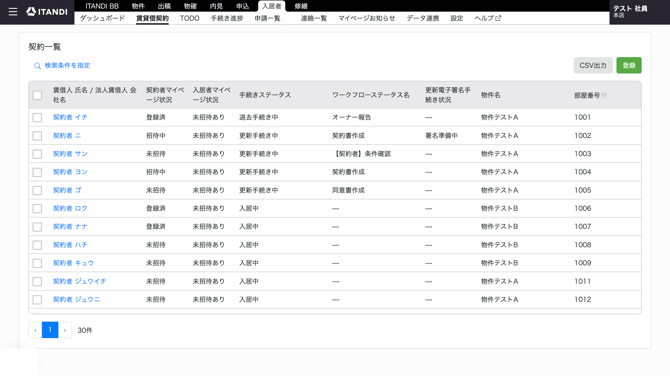Switch to the 物件 tab
The image size is (670, 376).
(138, 6)
